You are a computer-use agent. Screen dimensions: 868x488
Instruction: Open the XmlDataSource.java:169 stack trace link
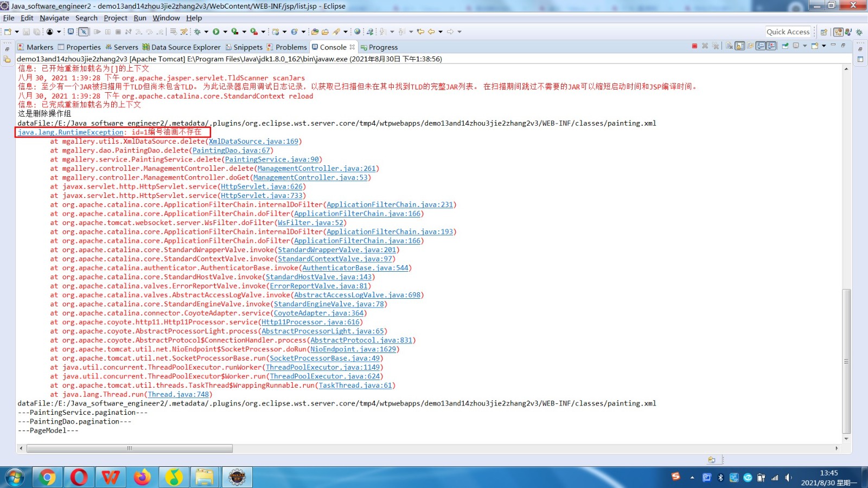254,141
